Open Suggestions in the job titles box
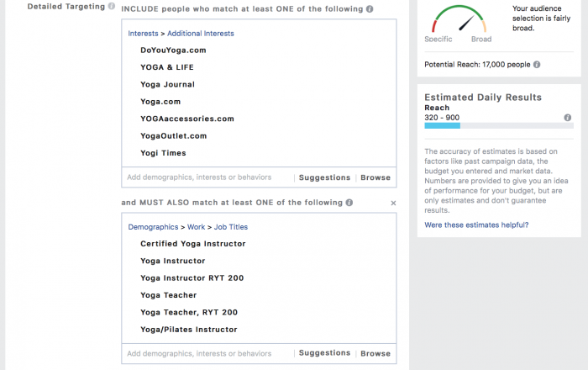Viewport: 588px width, 370px height. tap(324, 353)
